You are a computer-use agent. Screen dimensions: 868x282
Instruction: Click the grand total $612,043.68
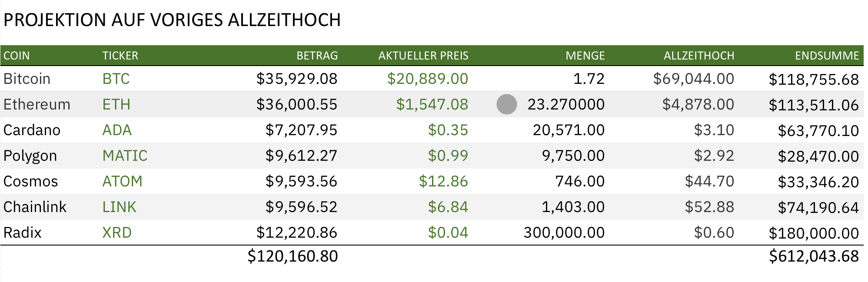point(814,256)
